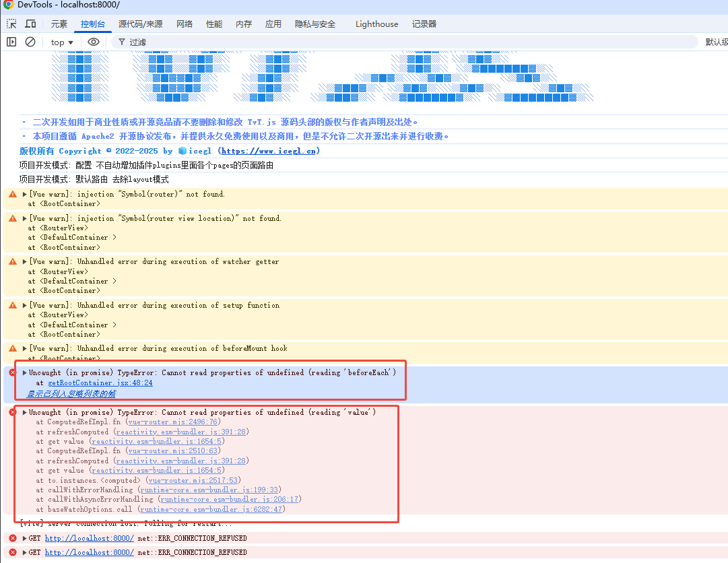
Task: Click the red error icon beside the 'beforeEach' error
Action: 12,372
